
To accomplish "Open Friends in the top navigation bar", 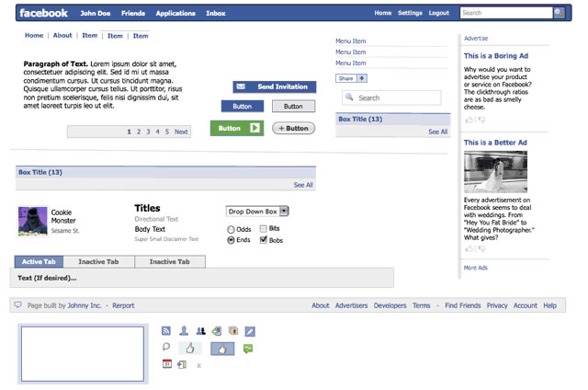I will pos(133,14).
